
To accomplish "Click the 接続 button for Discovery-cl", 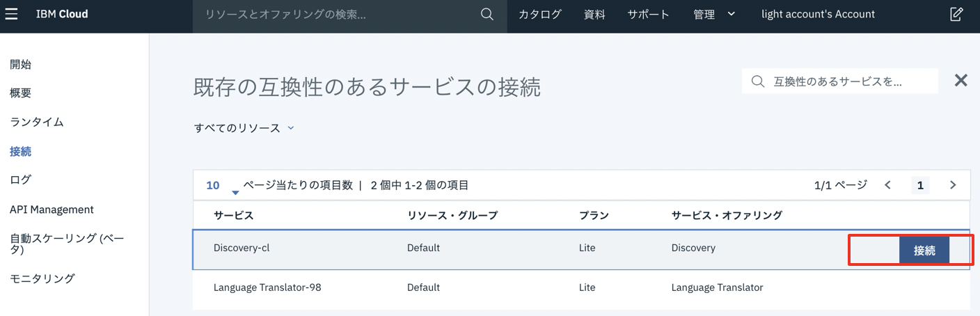I will click(x=924, y=251).
